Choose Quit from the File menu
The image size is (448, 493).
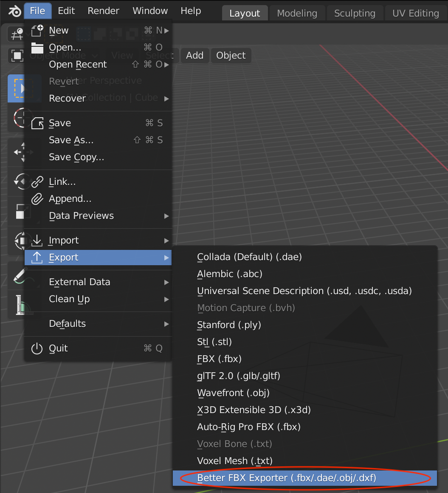click(x=99, y=348)
